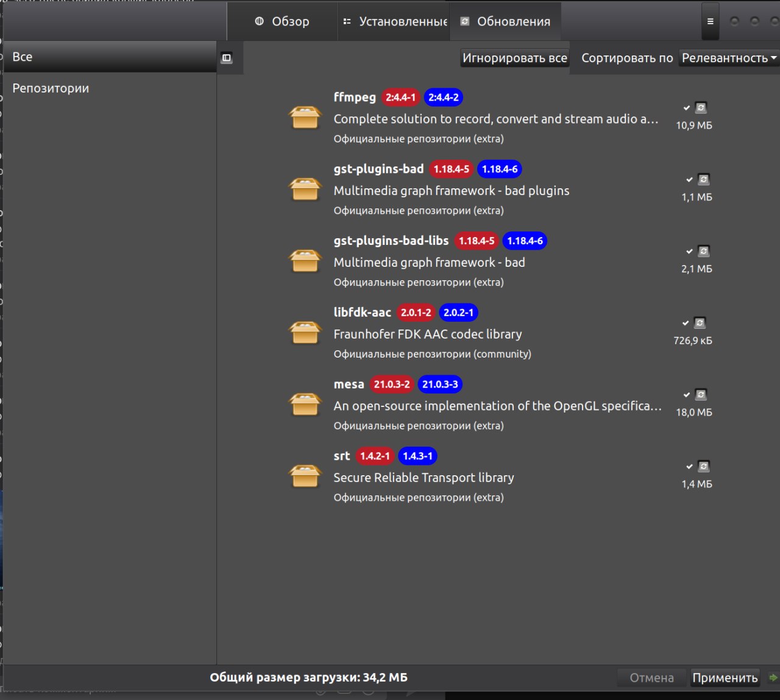Click the gst-plugins-bad package box icon
Viewport: 780px width, 700px height.
click(305, 189)
